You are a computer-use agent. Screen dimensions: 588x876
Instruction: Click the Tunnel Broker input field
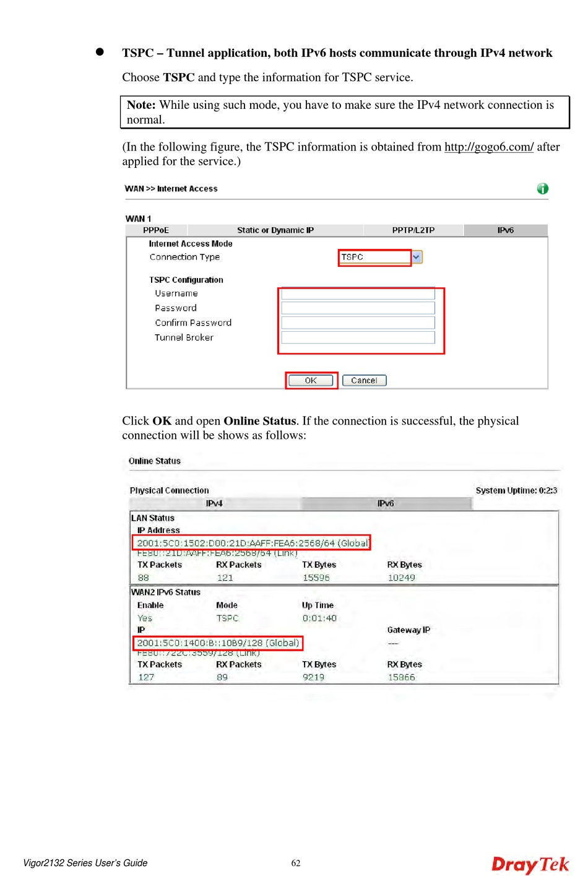[x=358, y=337]
